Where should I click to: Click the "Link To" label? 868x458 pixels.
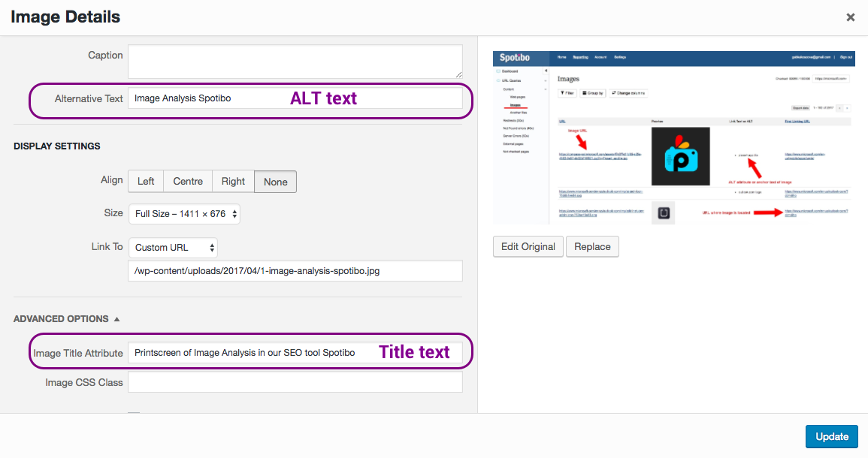click(x=107, y=247)
